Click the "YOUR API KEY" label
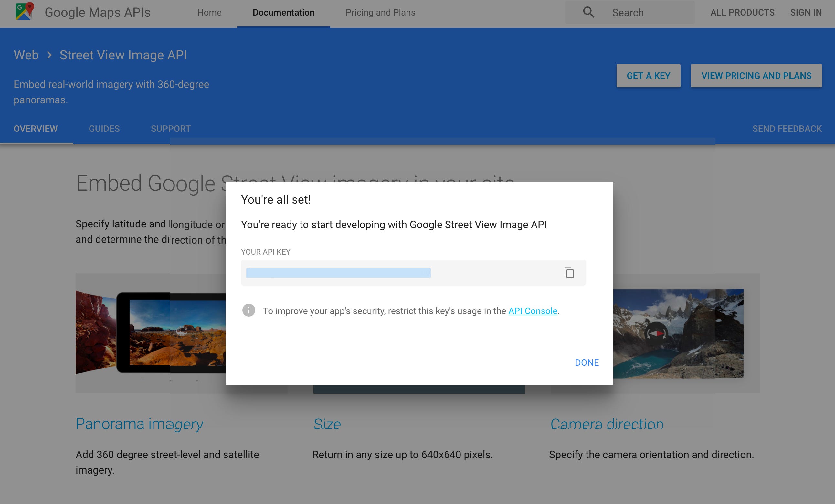This screenshot has width=835, height=504. click(x=266, y=252)
